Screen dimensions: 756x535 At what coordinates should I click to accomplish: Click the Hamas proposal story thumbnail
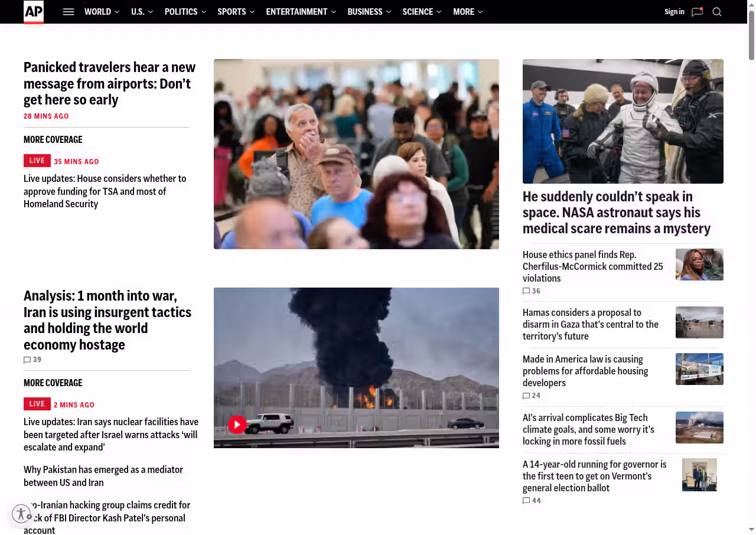[699, 322]
